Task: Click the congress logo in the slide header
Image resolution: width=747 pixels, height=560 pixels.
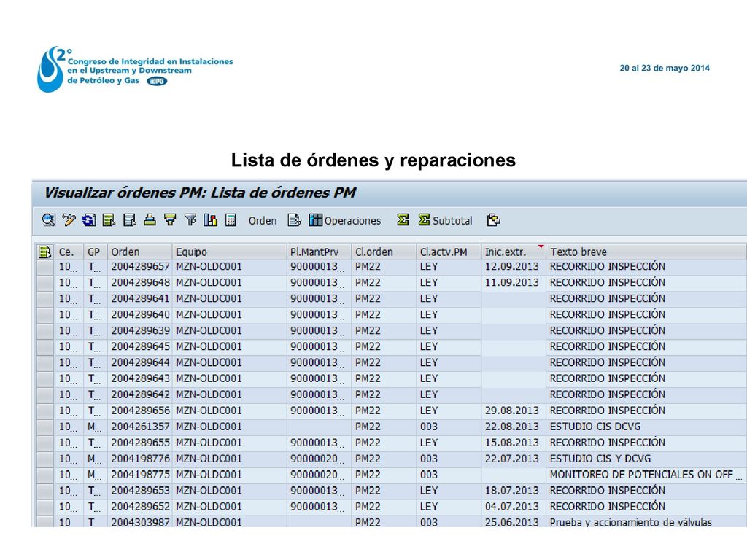Action: 135,69
